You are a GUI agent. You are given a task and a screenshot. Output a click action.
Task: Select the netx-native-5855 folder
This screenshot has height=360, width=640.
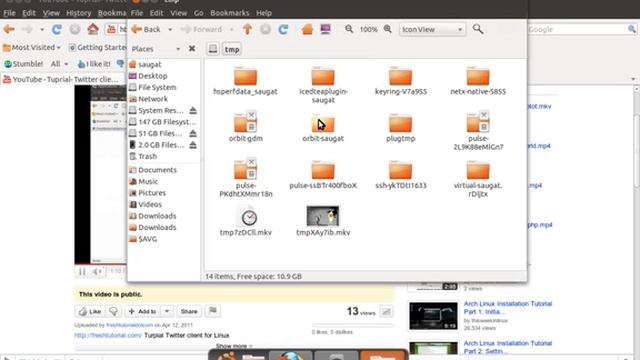coord(478,81)
